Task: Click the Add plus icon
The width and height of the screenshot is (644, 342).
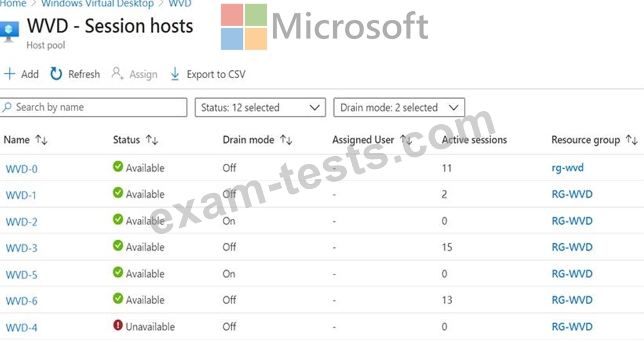Action: tap(9, 74)
